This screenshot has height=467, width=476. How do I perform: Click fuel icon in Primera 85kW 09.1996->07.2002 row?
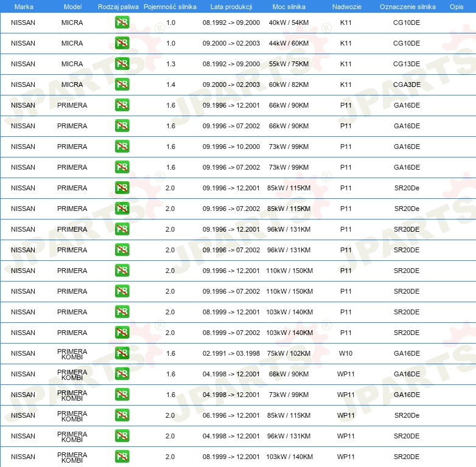122,209
